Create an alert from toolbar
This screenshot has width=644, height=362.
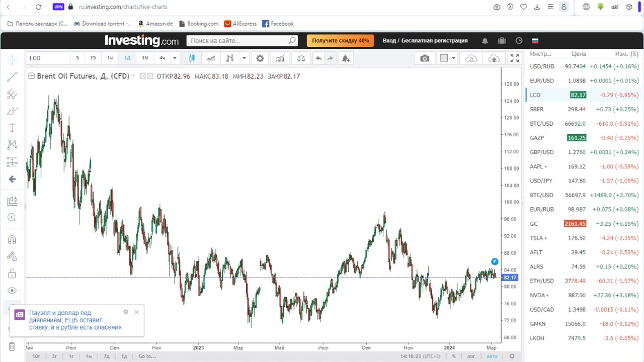(x=346, y=58)
